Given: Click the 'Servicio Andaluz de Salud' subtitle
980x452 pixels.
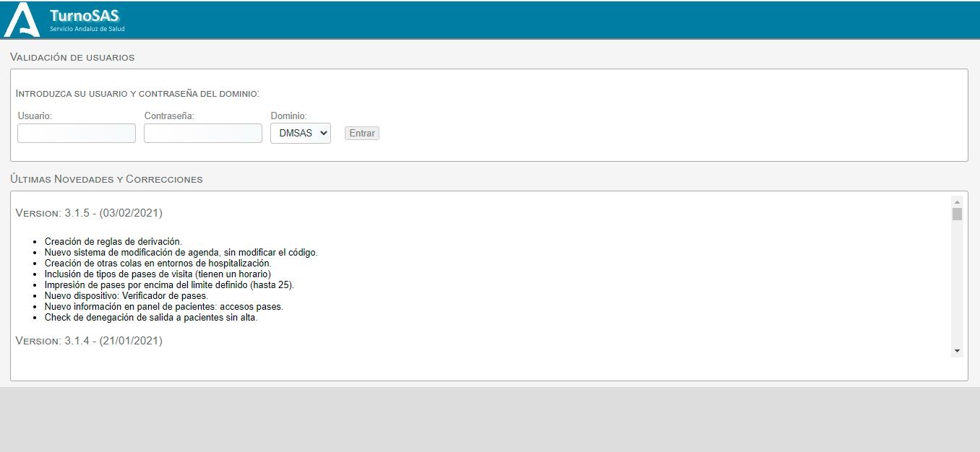Looking at the screenshot, I should (87, 29).
